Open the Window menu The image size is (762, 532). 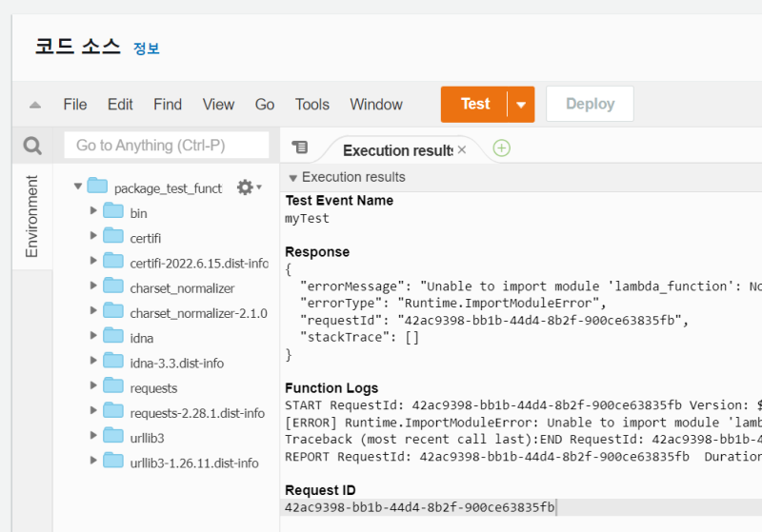tap(376, 105)
